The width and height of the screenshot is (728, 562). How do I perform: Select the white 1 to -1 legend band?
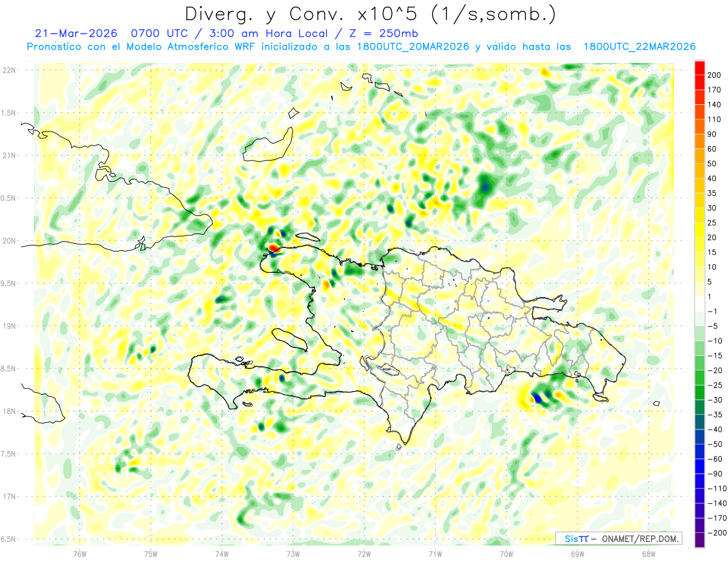pyautogui.click(x=699, y=304)
